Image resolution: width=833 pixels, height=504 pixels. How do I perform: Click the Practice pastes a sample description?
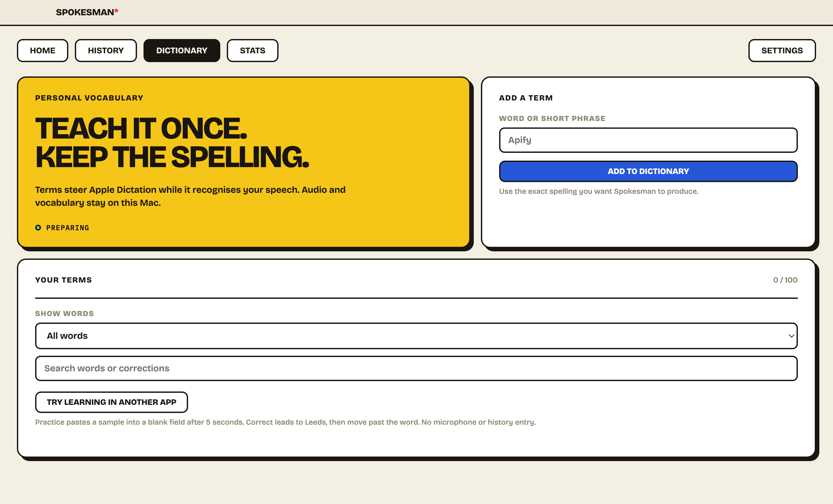point(285,422)
